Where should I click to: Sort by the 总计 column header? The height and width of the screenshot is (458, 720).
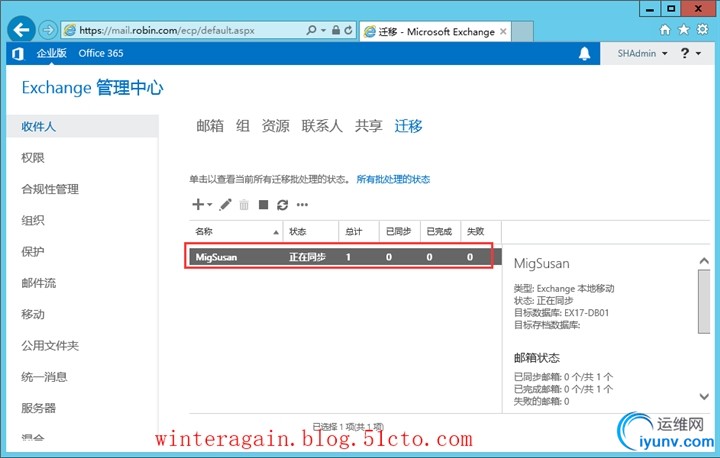tap(359, 232)
